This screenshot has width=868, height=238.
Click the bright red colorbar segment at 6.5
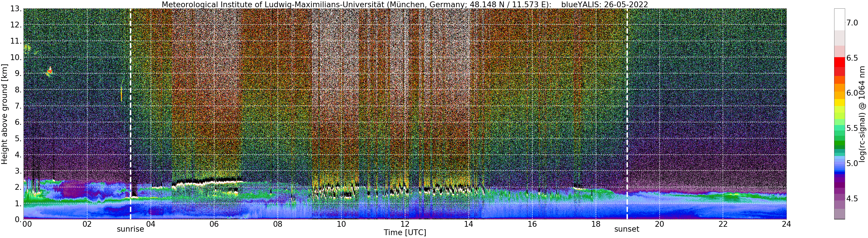point(839,62)
